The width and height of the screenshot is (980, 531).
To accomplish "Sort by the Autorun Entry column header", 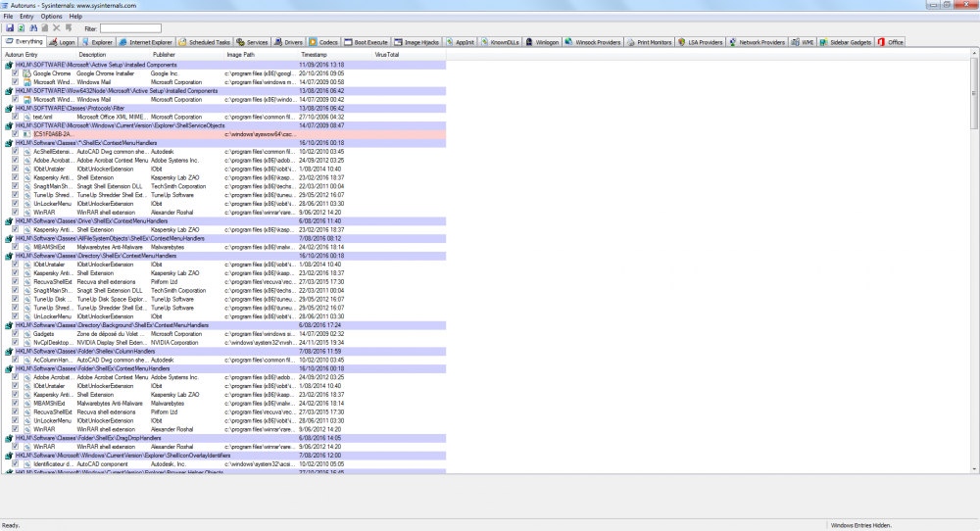I will click(x=39, y=55).
